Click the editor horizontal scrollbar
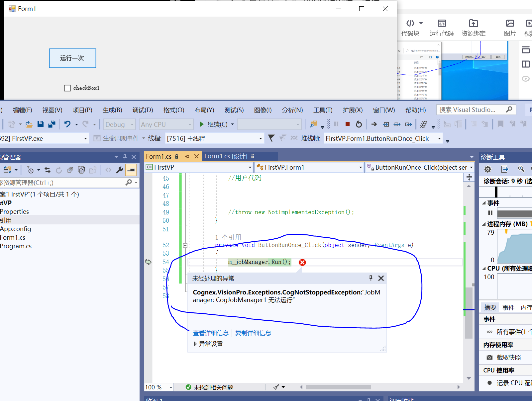 click(338, 387)
